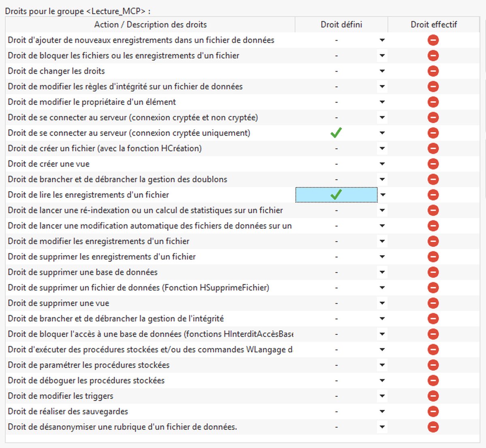Click the denied icon for 'Droit de changer les droits'

pyautogui.click(x=433, y=71)
